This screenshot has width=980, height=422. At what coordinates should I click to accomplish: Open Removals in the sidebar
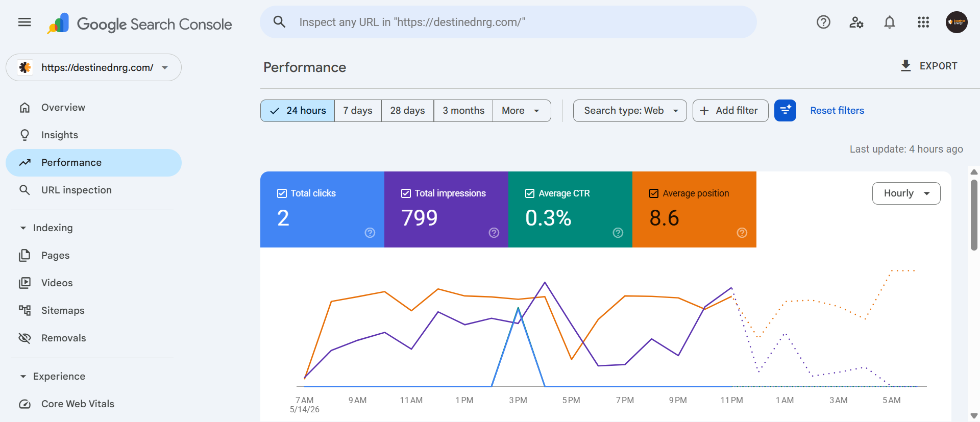94,338
